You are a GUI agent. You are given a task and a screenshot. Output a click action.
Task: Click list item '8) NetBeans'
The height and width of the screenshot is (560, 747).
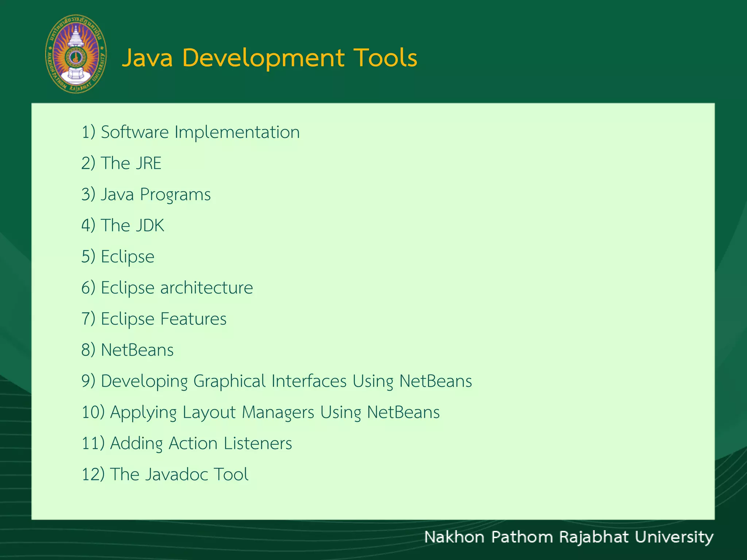tap(127, 350)
